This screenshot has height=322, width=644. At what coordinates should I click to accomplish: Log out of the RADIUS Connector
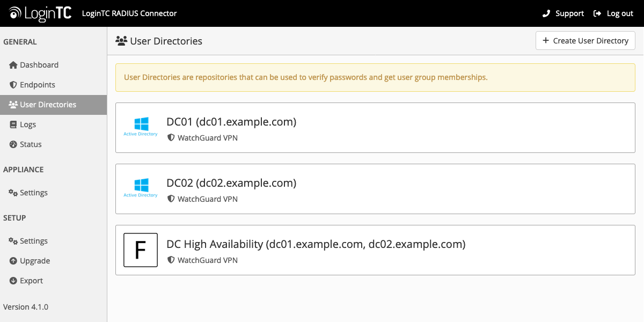[613, 13]
